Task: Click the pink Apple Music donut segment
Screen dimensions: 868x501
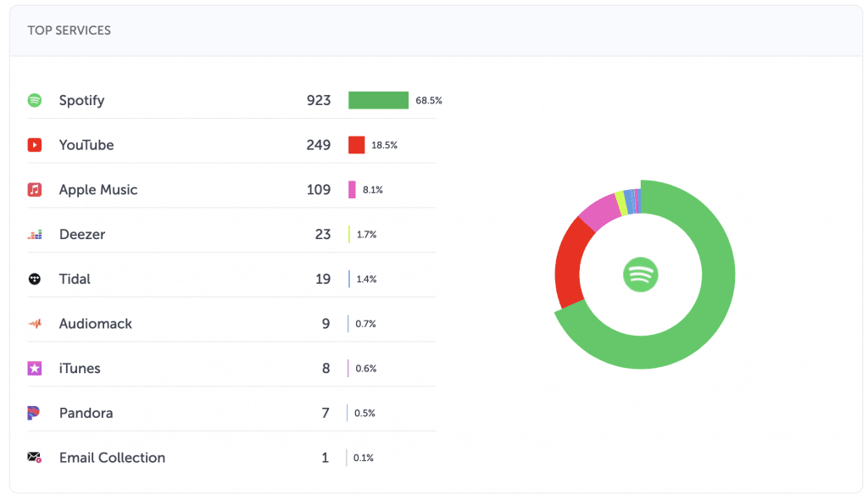Action: 599,213
